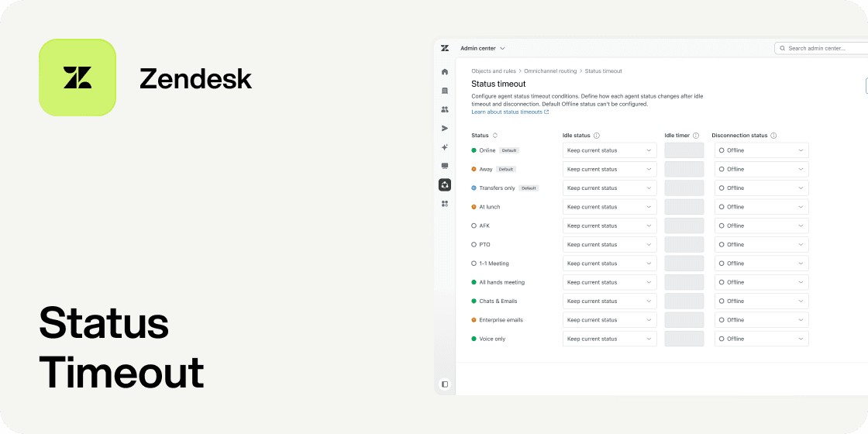This screenshot has height=434, width=868.
Task: Toggle the sidebar collapse icon at bottom
Action: 445,384
